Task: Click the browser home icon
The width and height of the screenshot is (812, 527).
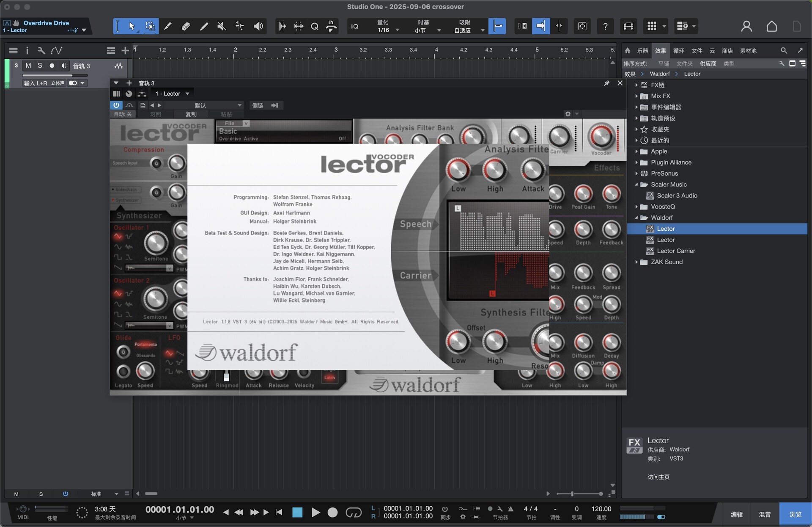Action: pyautogui.click(x=628, y=51)
